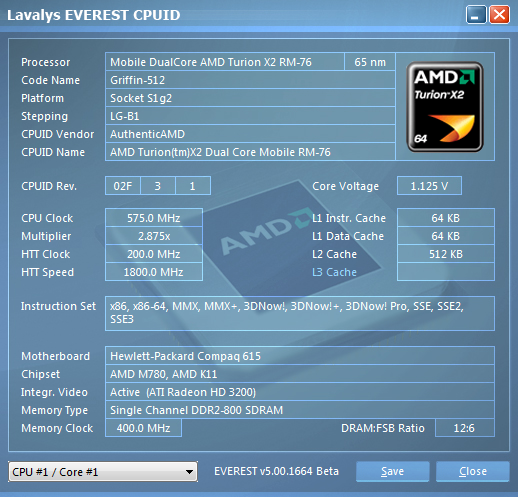Save the CPUID report
Screen dimensions: 518x497
pos(392,471)
